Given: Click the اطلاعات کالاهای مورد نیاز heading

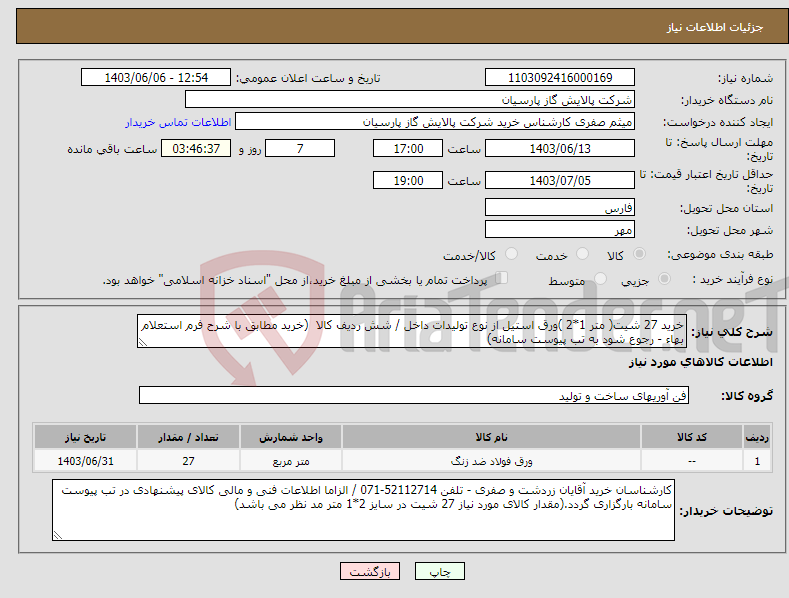Looking at the screenshot, I should tap(700, 362).
